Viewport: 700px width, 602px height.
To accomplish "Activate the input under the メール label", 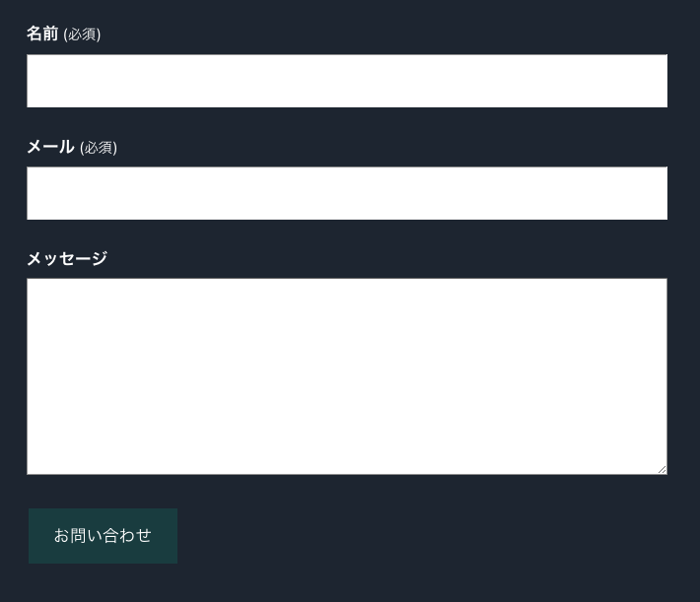I will (x=346, y=193).
